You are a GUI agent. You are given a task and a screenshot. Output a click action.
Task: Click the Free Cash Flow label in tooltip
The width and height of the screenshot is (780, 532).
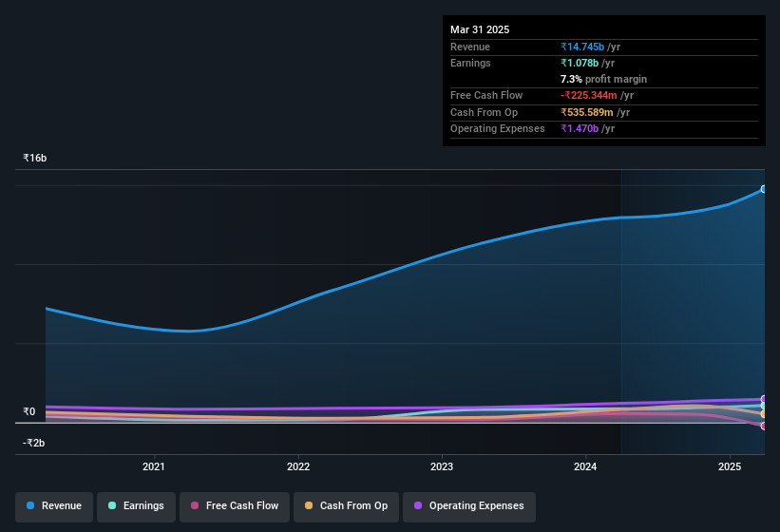pos(486,95)
